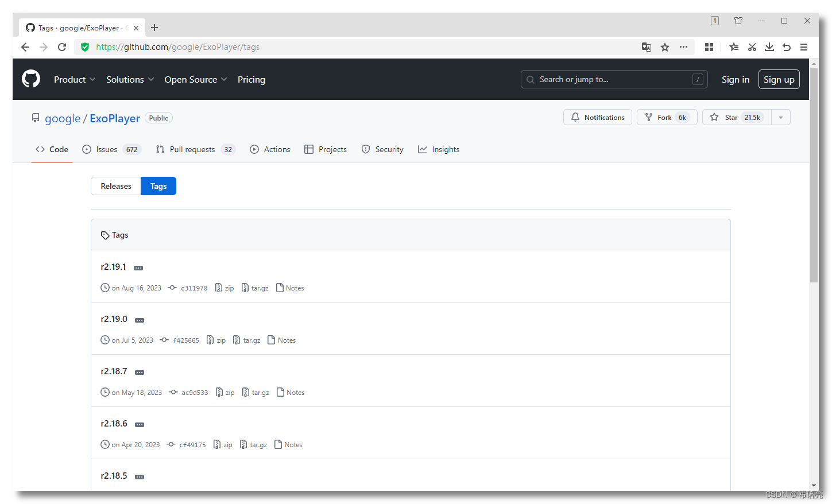Reload the page with refresh icon
The height and width of the screenshot is (504, 832).
[62, 47]
